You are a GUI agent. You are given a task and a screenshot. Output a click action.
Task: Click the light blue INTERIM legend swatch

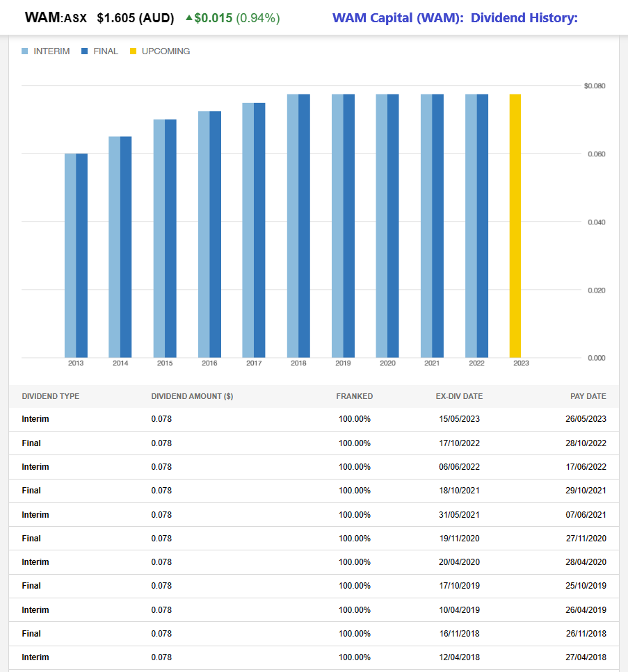pyautogui.click(x=25, y=51)
